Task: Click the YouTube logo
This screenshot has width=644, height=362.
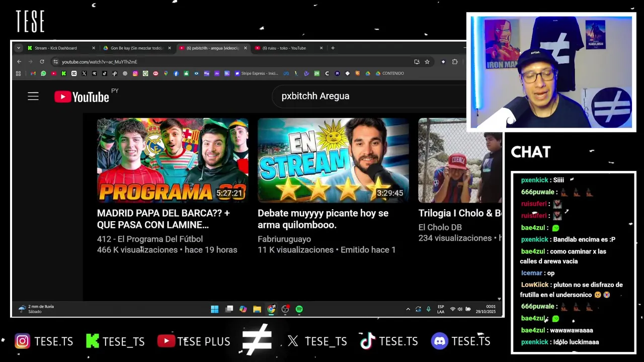Action: pos(82,97)
